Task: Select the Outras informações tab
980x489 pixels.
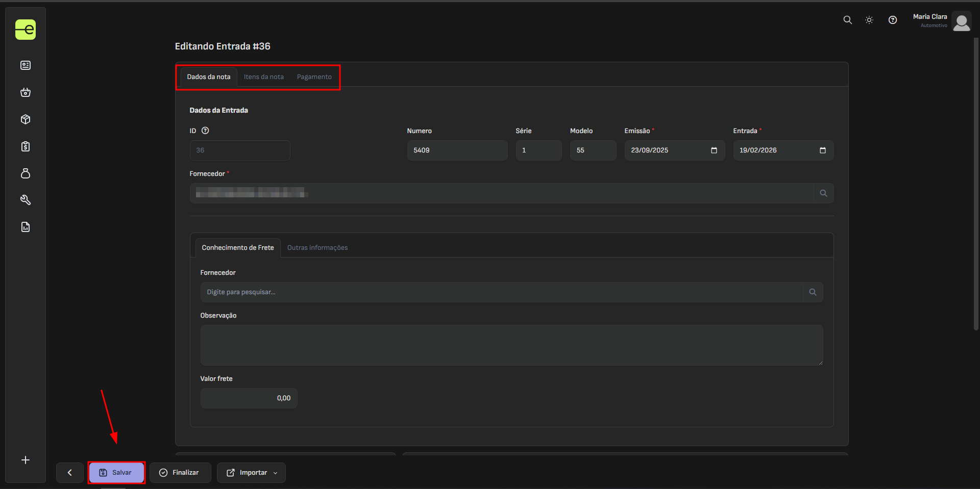Action: coord(317,248)
